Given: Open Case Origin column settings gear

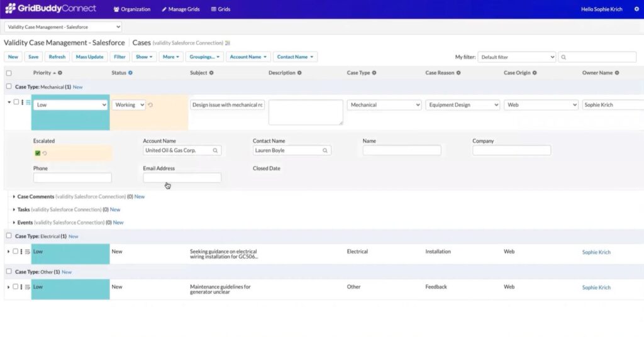Looking at the screenshot, I should [535, 73].
